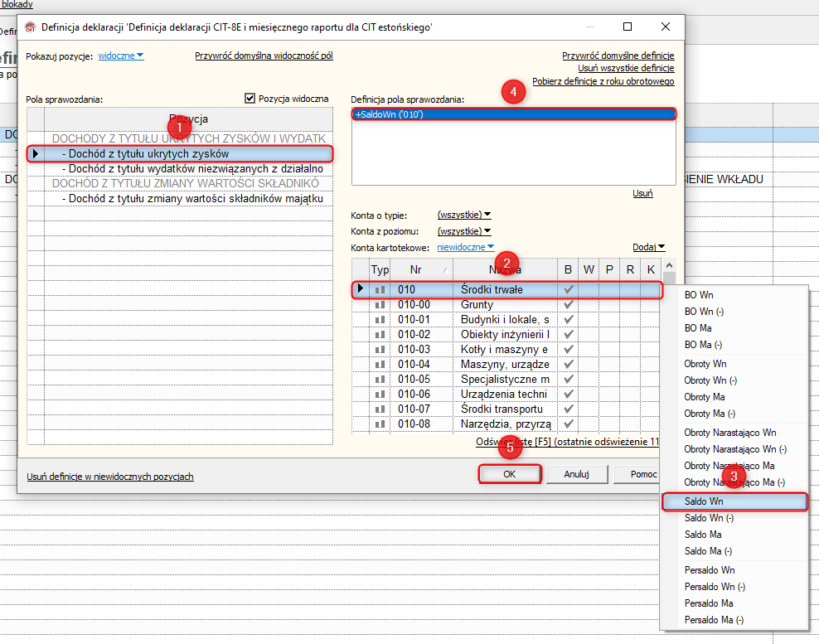Click the type icon of account 010-03
Image resolution: width=819 pixels, height=644 pixels.
(380, 350)
